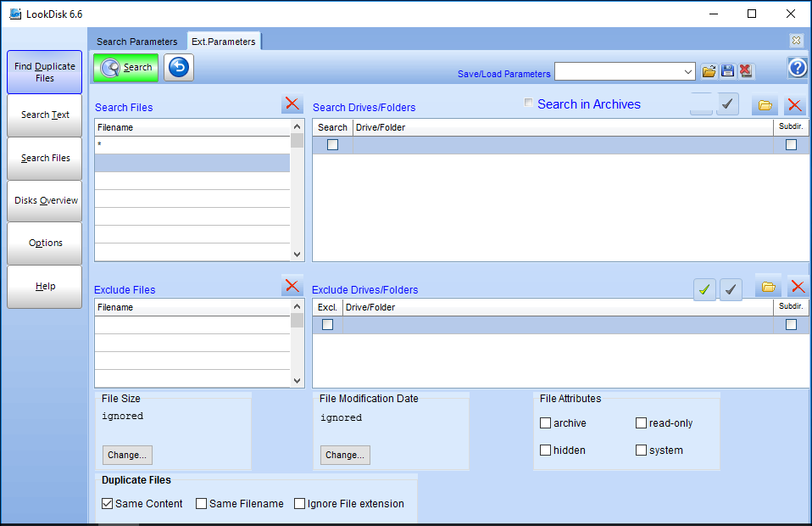Tick Subdir. checkbox in Exclude Drives/Folders row
Screen dimensions: 812x526
[791, 324]
